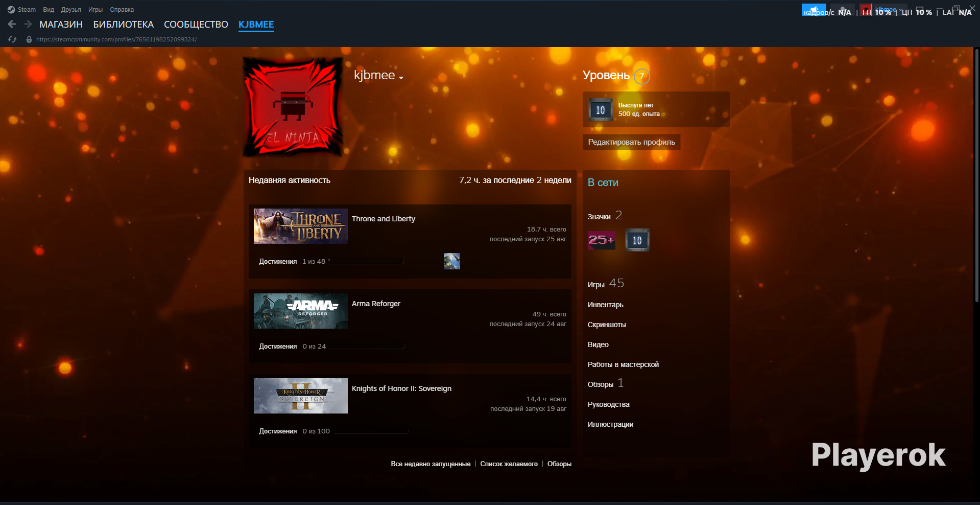
Task: Click Обзоры link beside Список желаемого
Action: point(559,464)
